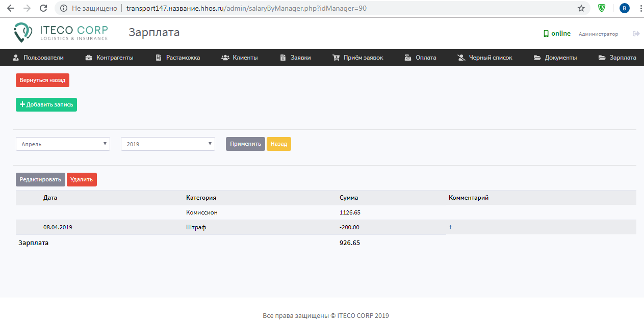Click the Черный список blocked-user icon
The image size is (644, 323).
[461, 58]
